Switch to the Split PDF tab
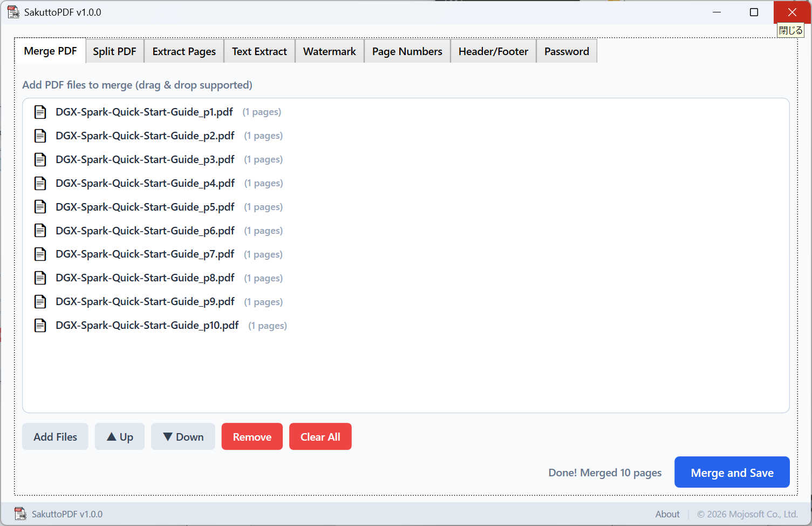 click(114, 51)
